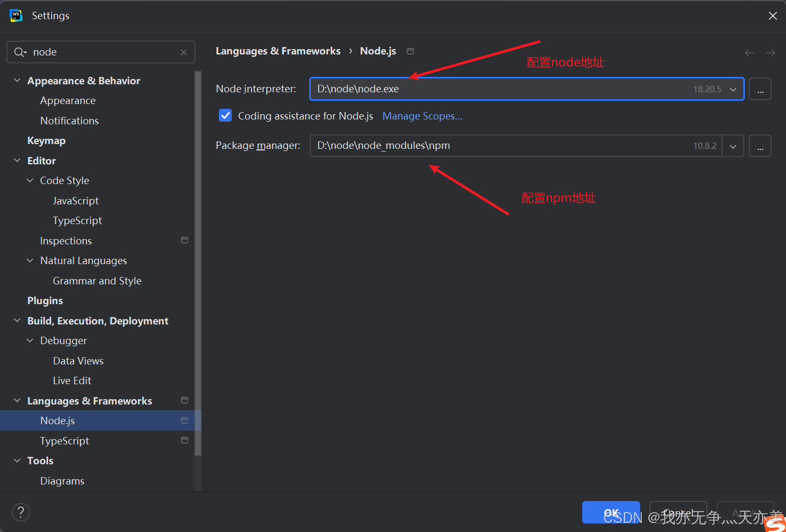Click the reset icon beside the Node.js breadcrumb
Viewport: 786px width, 532px height.
coord(410,51)
